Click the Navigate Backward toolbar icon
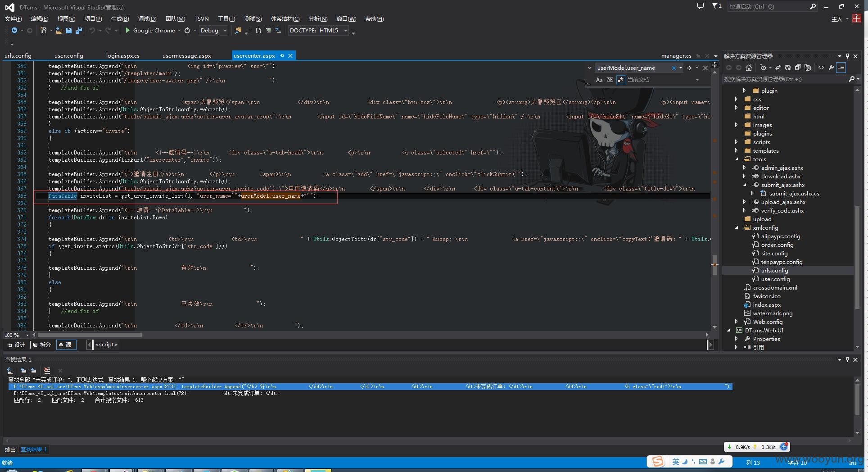 click(14, 31)
